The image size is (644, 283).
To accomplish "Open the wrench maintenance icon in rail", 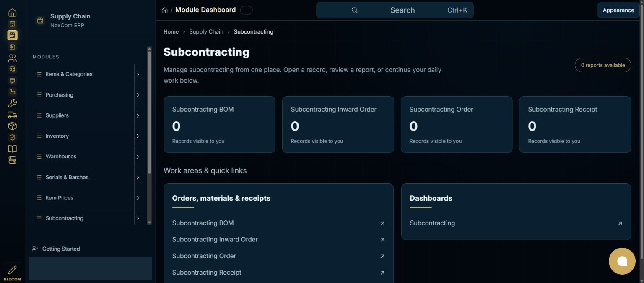I will [12, 103].
